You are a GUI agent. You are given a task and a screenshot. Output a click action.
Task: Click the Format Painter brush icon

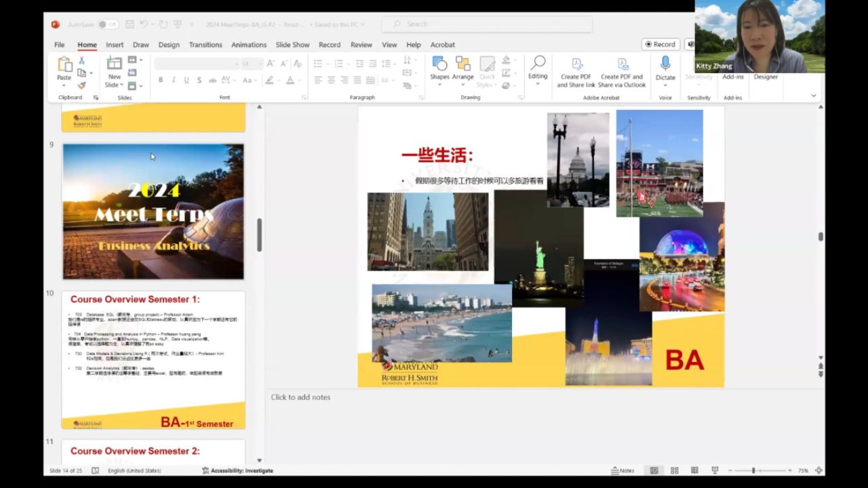pos(81,85)
